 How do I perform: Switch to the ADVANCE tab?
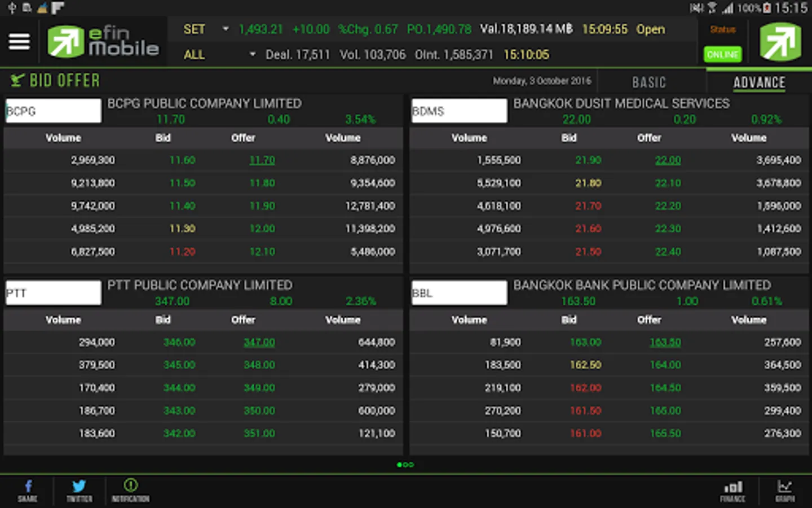(759, 82)
